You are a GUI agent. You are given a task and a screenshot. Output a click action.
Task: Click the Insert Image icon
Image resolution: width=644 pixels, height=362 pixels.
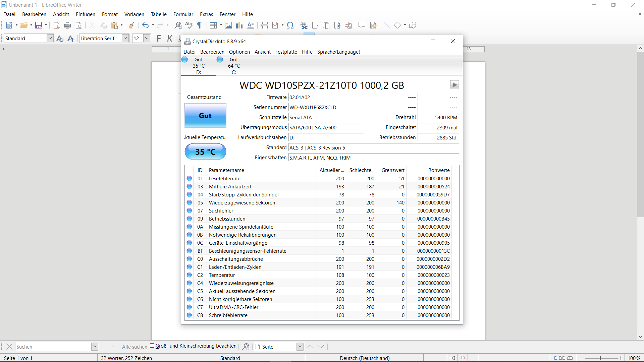tap(228, 25)
